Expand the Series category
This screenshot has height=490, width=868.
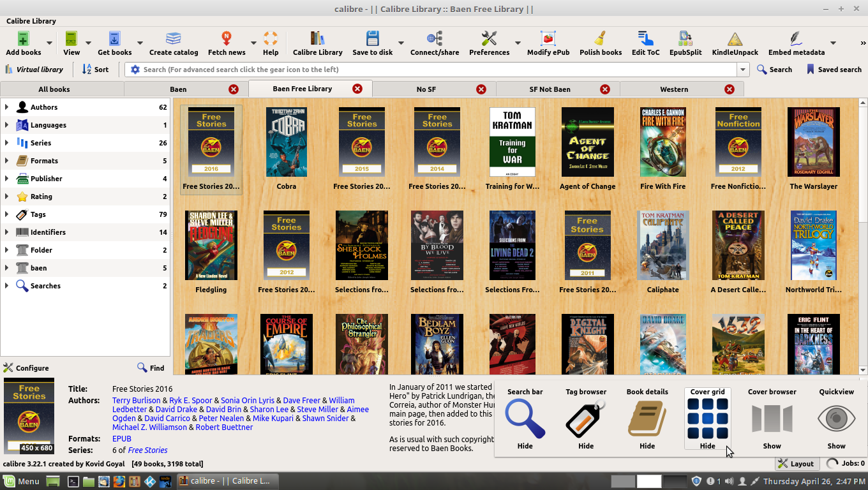pos(6,143)
